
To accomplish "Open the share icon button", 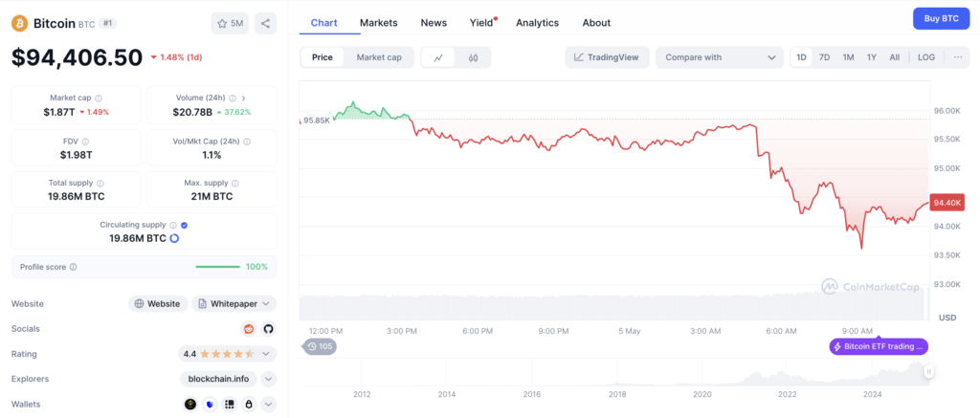I will click(266, 24).
